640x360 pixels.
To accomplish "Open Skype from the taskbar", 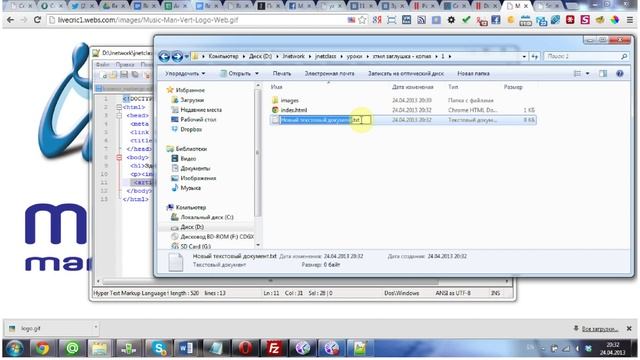I will coord(158,348).
